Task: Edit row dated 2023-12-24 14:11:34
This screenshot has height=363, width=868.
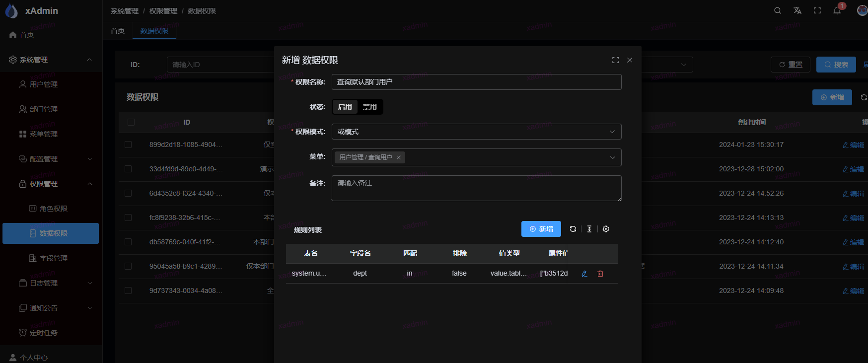Action: [x=853, y=267]
